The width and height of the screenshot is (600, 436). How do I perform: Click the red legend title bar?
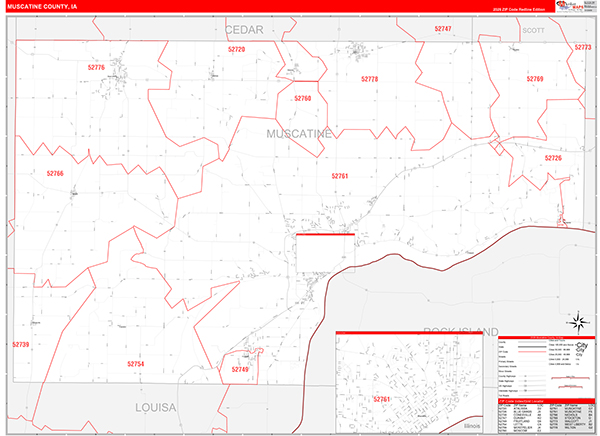click(546, 338)
